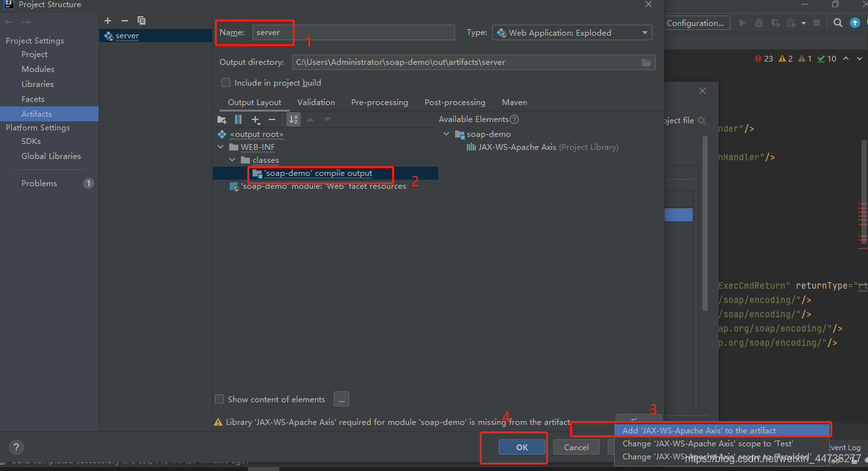The height and width of the screenshot is (471, 868).
Task: Collapse the soap-demo node under Available Elements
Action: tap(447, 133)
